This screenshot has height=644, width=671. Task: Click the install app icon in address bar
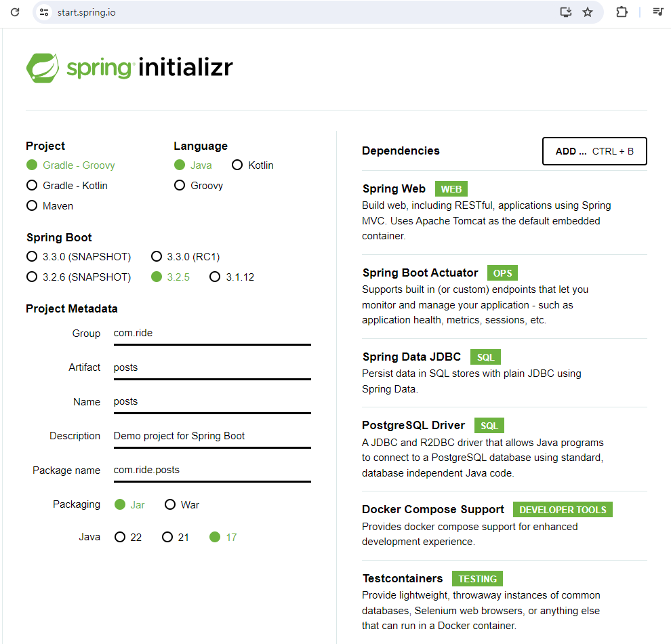coord(566,12)
